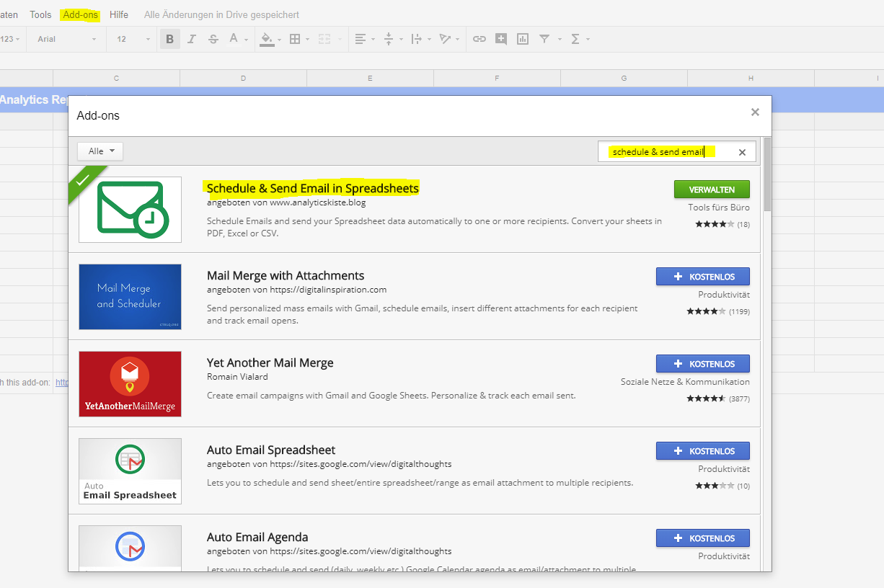Select column C header in the spreadsheet

pos(116,78)
